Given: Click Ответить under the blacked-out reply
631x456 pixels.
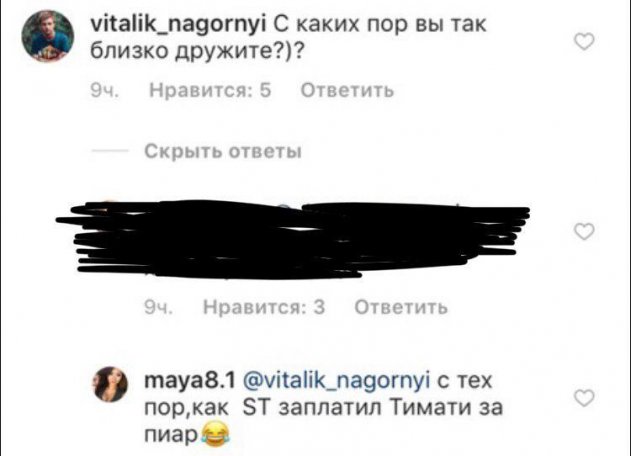Looking at the screenshot, I should coord(401,307).
